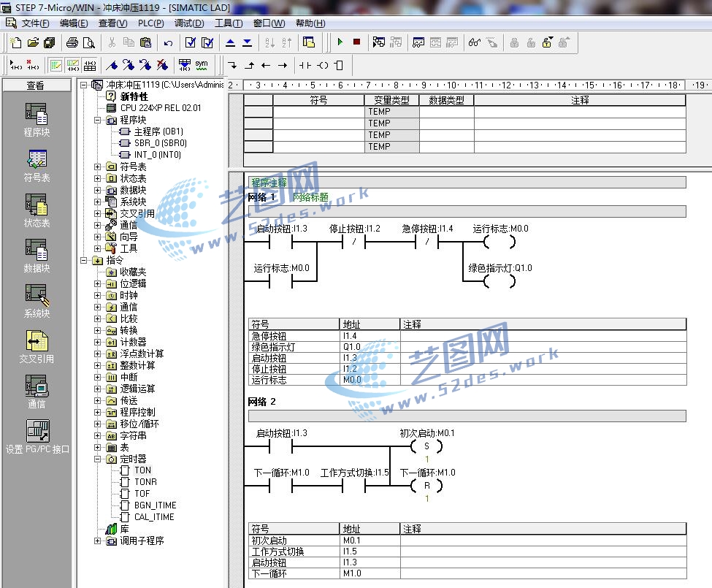
Task: Click the 初次启动:M0.1 set coil in network 2
Action: click(x=426, y=446)
